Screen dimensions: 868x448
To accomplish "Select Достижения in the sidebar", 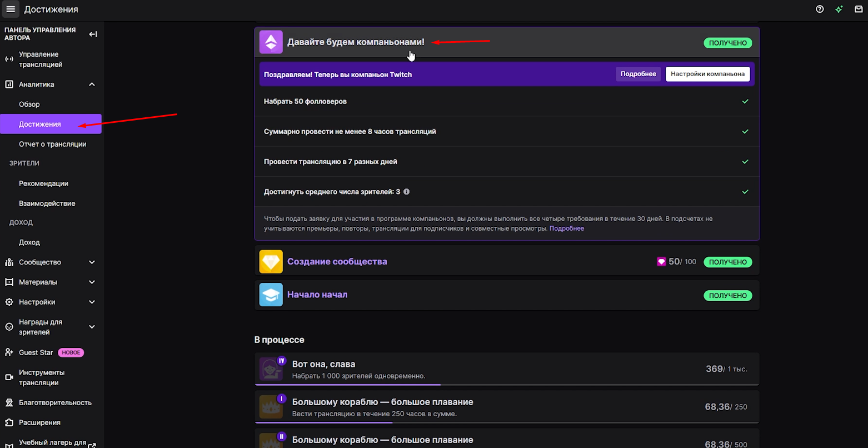I will point(51,124).
